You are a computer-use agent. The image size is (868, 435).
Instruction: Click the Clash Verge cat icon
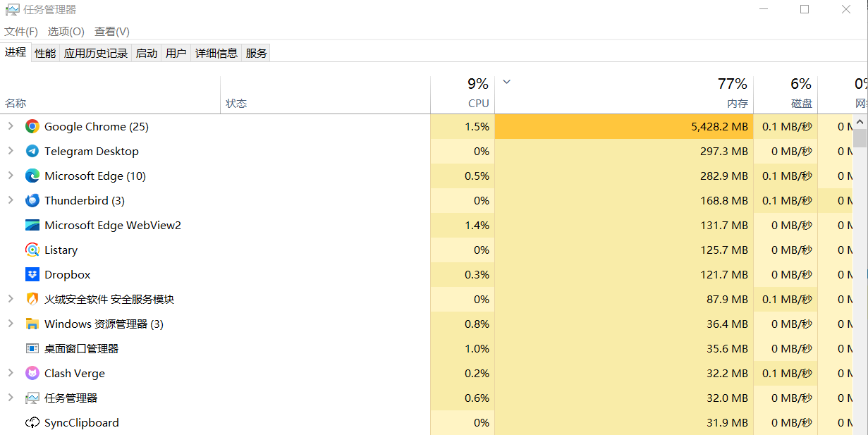pos(32,374)
